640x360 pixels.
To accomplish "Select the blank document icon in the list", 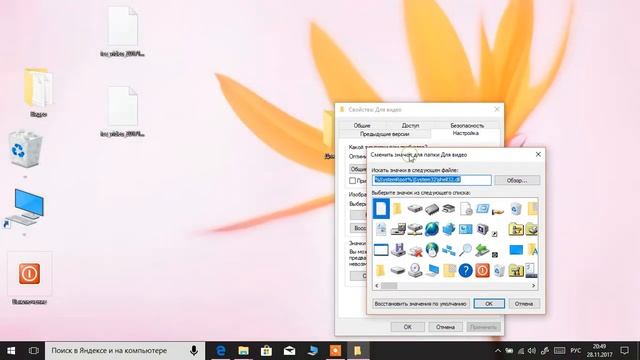I will tap(381, 209).
